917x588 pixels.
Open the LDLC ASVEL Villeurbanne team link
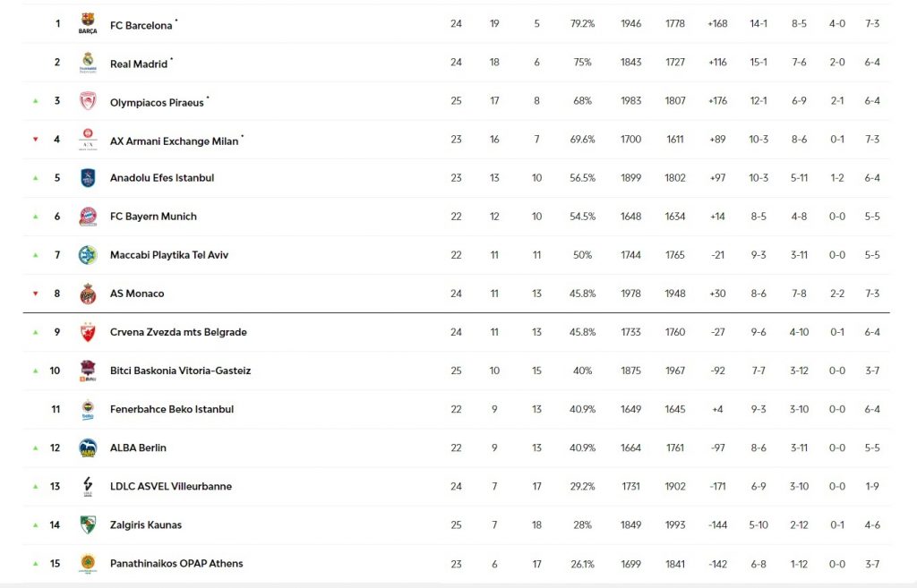171,486
